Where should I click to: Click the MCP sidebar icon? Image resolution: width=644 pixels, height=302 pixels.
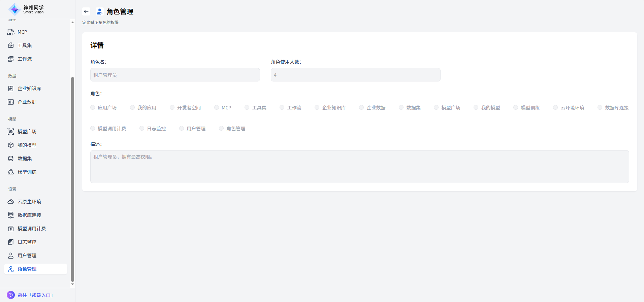click(11, 32)
